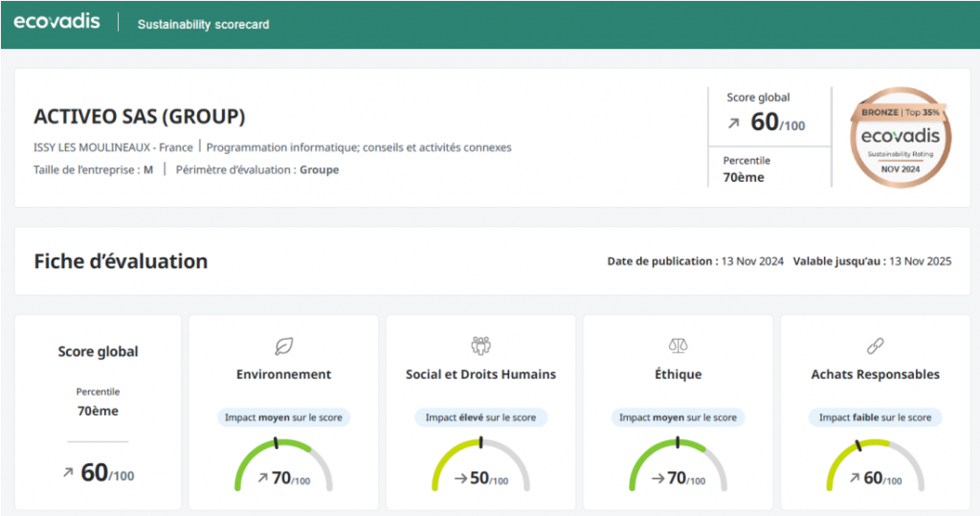Click "Taille de l'entreprise : M" text
Image resolution: width=980 pixels, height=516 pixels.
pyautogui.click(x=93, y=170)
